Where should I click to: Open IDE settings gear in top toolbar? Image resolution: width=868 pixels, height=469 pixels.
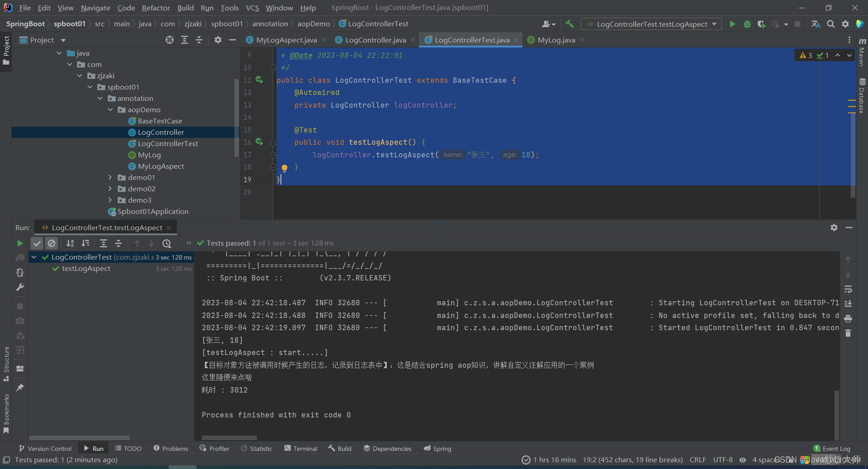(x=845, y=24)
